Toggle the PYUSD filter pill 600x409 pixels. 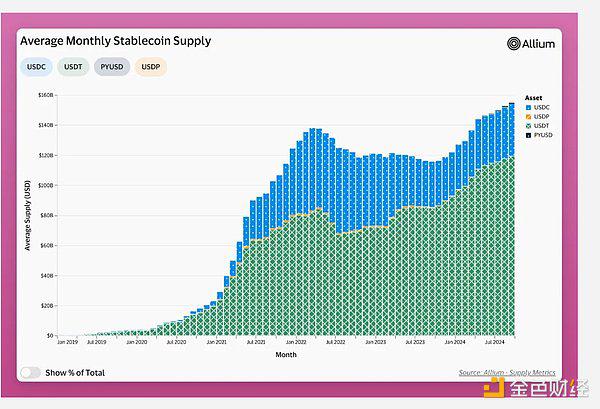click(112, 67)
